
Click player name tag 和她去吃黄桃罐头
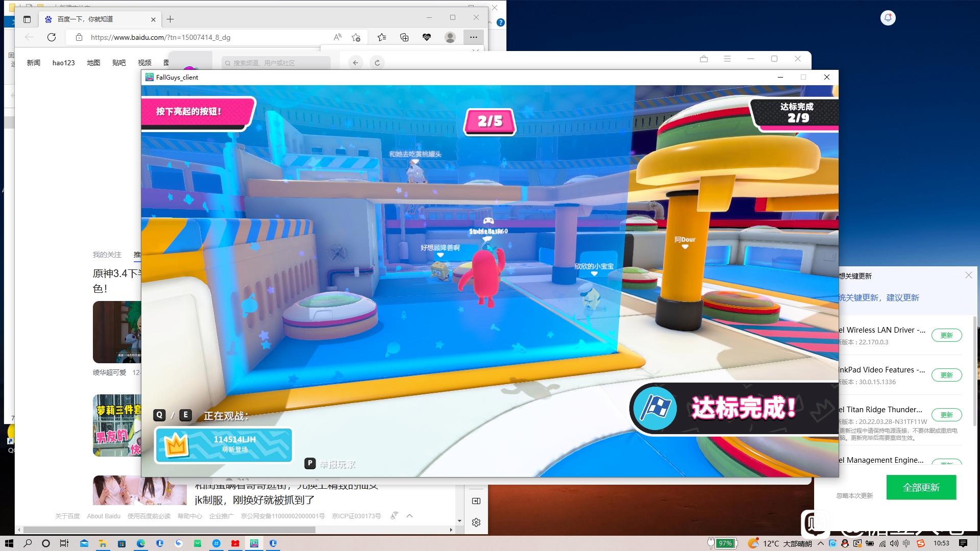(x=415, y=154)
